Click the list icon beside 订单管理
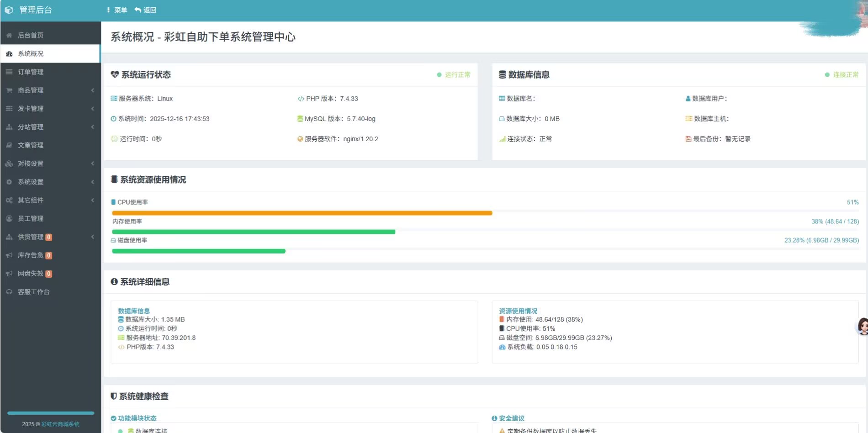This screenshot has height=433, width=868. pos(9,72)
